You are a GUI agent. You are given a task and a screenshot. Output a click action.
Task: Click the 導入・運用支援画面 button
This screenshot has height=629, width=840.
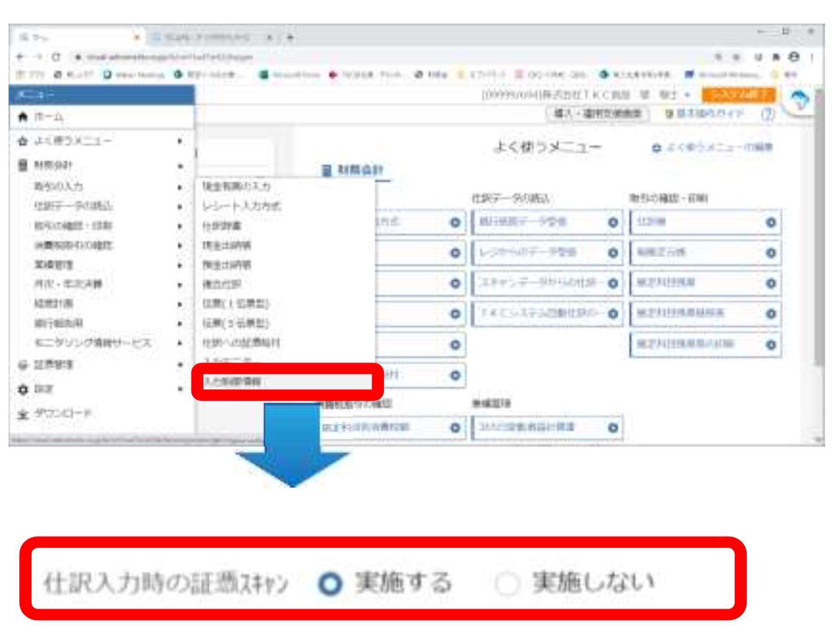pos(598,114)
